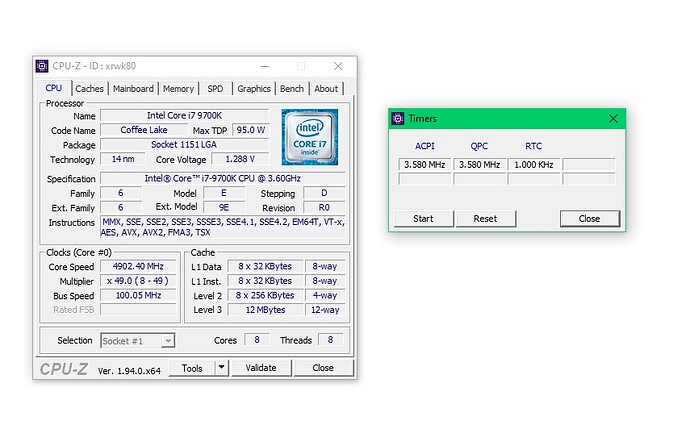Click the Stepping value D
Viewport: 690px width, 425px height.
pos(324,193)
